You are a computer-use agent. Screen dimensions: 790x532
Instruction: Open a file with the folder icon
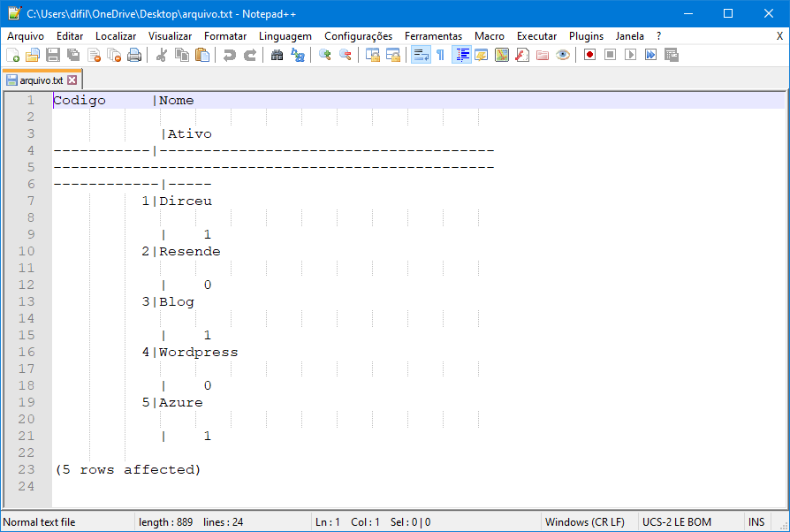click(x=32, y=55)
